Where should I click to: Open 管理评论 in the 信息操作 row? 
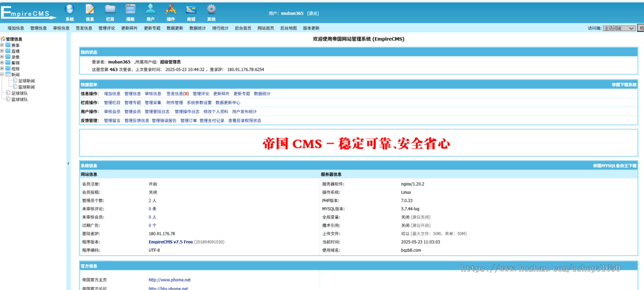point(201,93)
